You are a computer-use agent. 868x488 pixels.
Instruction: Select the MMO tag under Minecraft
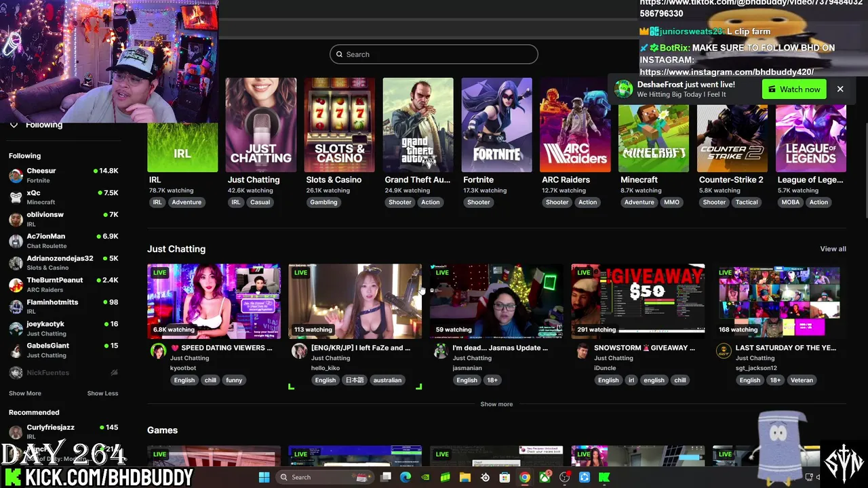671,202
